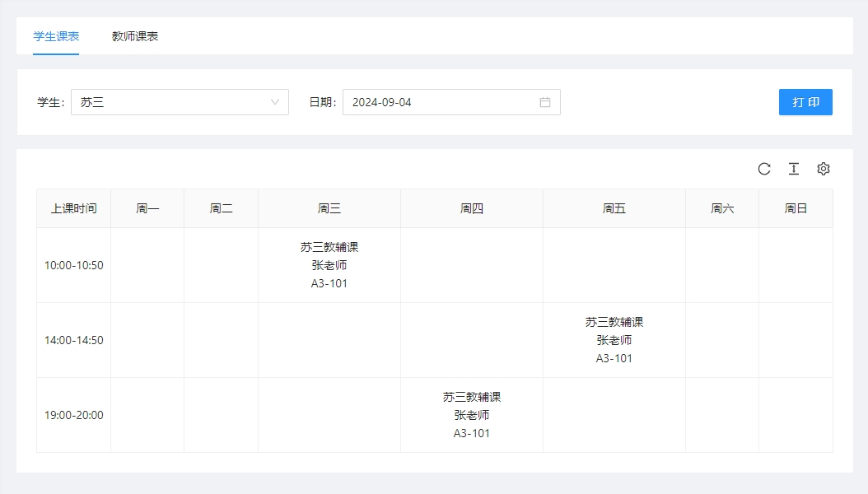This screenshot has width=868, height=494.
Task: Click the 10:00-10:50 time slot label
Action: pyautogui.click(x=74, y=265)
